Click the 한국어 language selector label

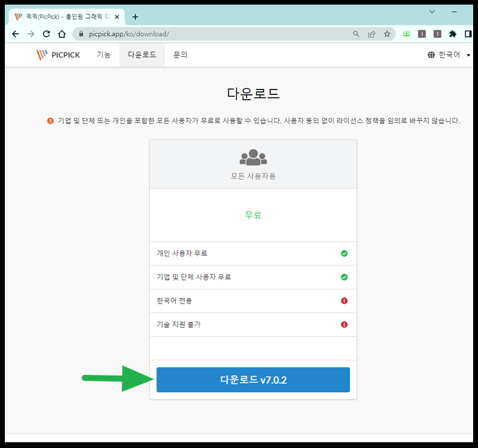tap(449, 55)
